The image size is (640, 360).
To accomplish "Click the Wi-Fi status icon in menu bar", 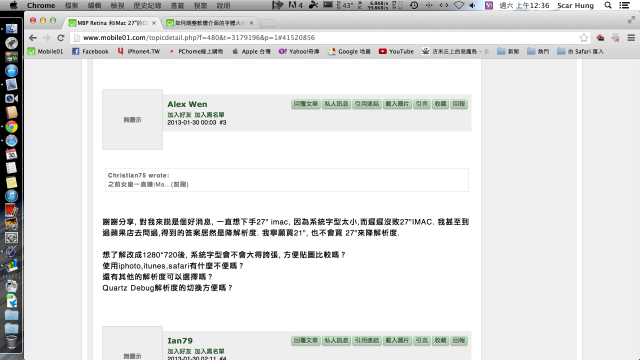I will tap(459, 5).
